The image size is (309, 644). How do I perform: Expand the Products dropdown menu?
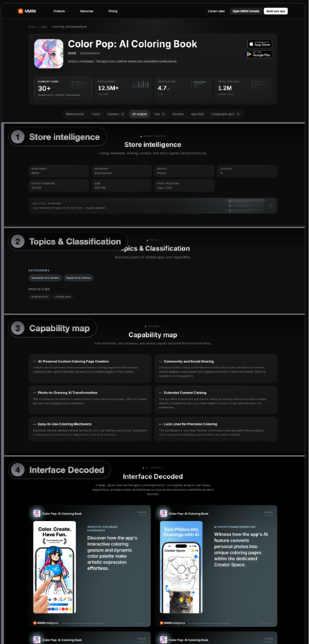(60, 11)
